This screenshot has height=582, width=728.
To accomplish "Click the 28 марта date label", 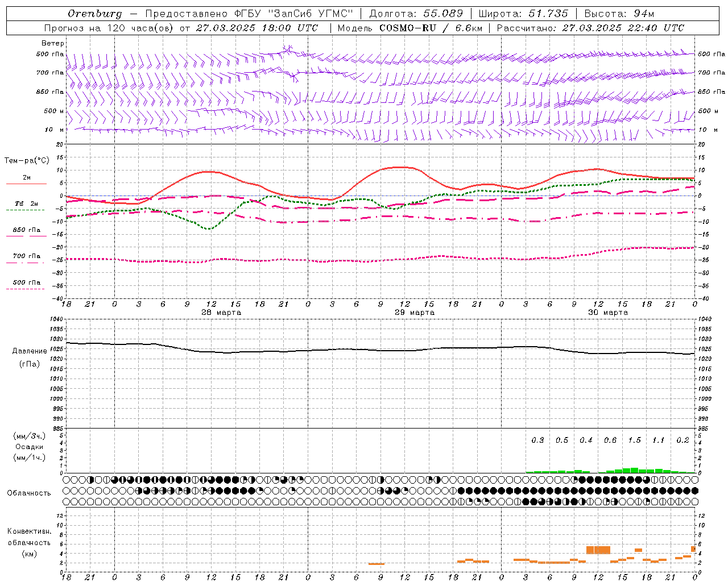I will pyautogui.click(x=221, y=313).
